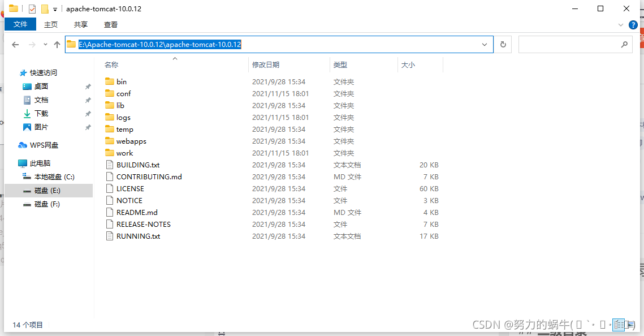Image resolution: width=644 pixels, height=336 pixels.
Task: Click the pin icon beside 图片
Action: coord(88,127)
